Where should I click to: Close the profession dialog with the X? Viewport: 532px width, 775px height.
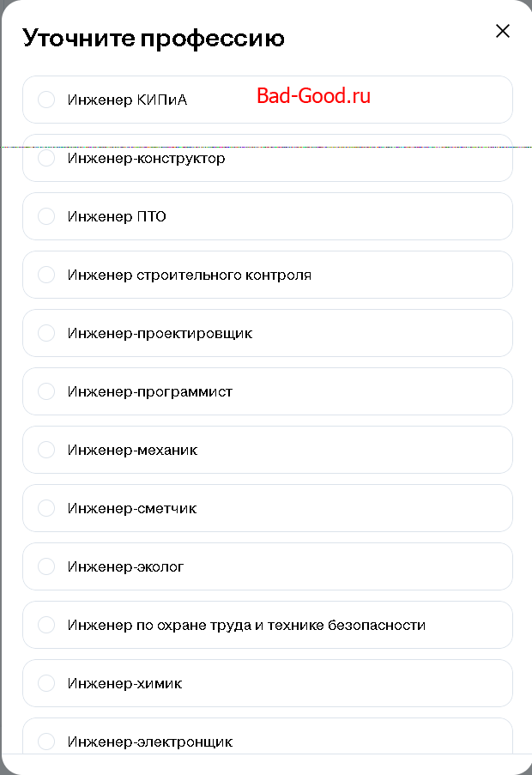503,31
